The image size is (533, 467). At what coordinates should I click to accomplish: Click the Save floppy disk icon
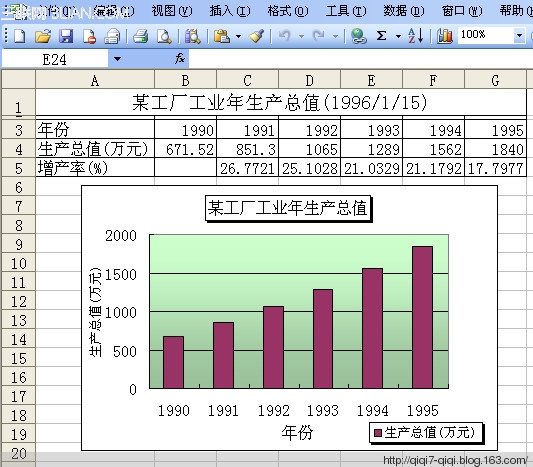pyautogui.click(x=66, y=36)
